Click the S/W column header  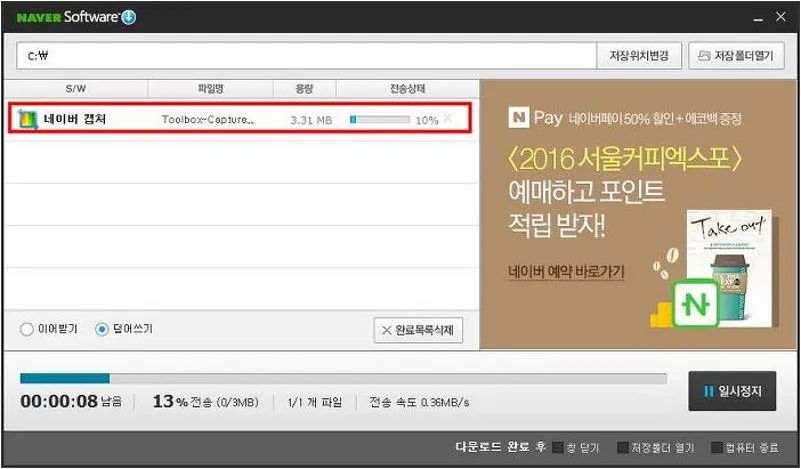76,89
